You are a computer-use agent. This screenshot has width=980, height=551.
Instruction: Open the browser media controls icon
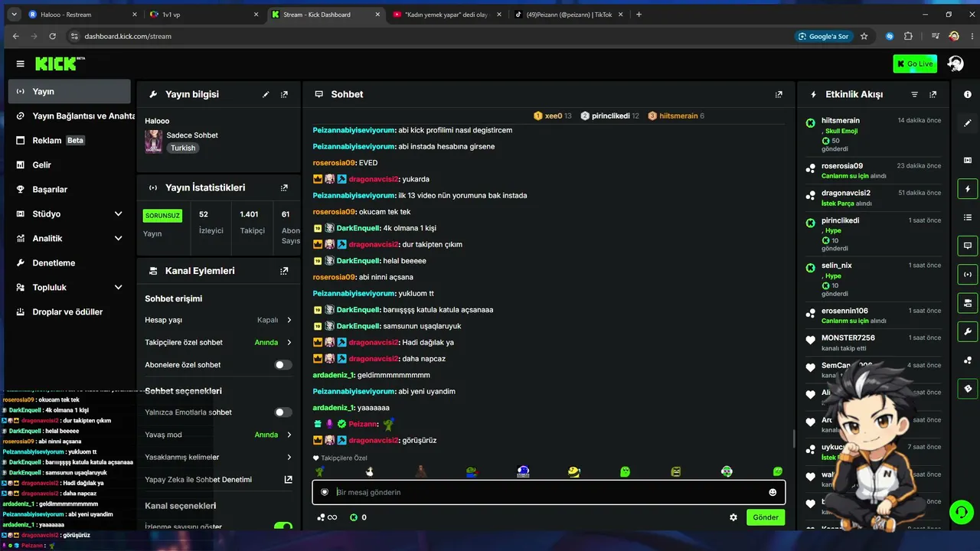936,36
